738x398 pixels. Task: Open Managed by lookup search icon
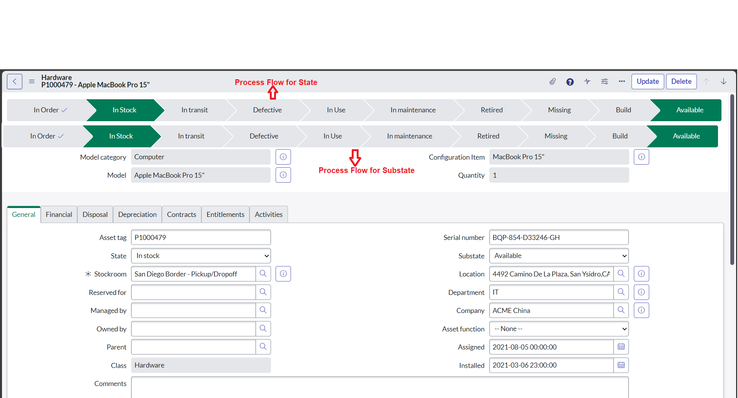pyautogui.click(x=263, y=310)
